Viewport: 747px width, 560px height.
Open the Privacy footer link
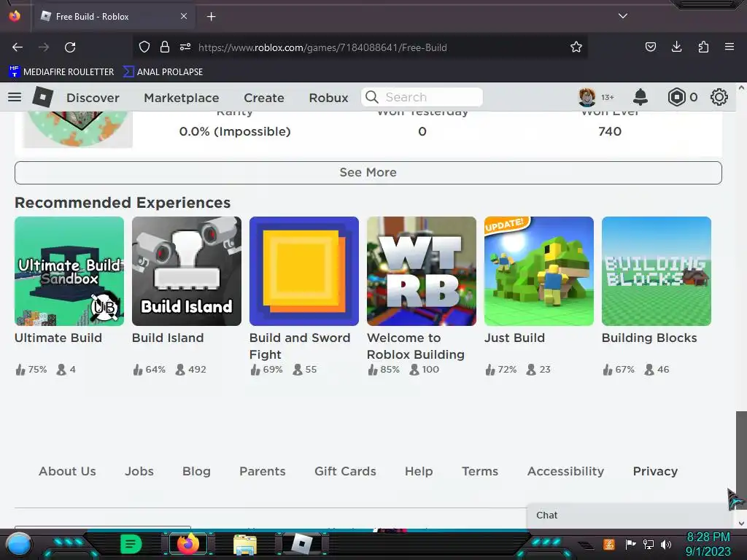[x=655, y=471]
